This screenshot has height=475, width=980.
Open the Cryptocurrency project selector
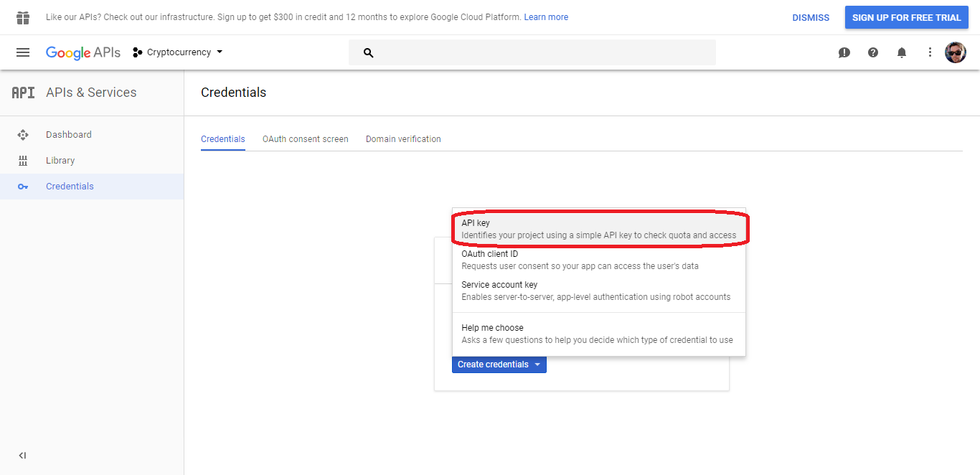click(178, 52)
